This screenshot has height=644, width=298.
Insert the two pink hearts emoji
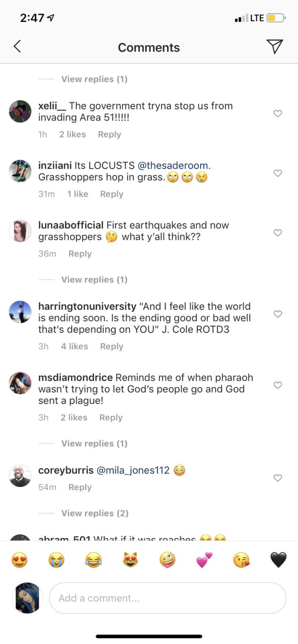pyautogui.click(x=204, y=560)
